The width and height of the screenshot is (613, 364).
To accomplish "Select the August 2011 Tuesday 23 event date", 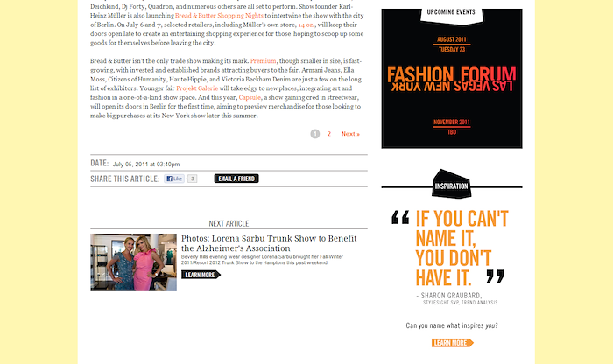I will coord(452,44).
